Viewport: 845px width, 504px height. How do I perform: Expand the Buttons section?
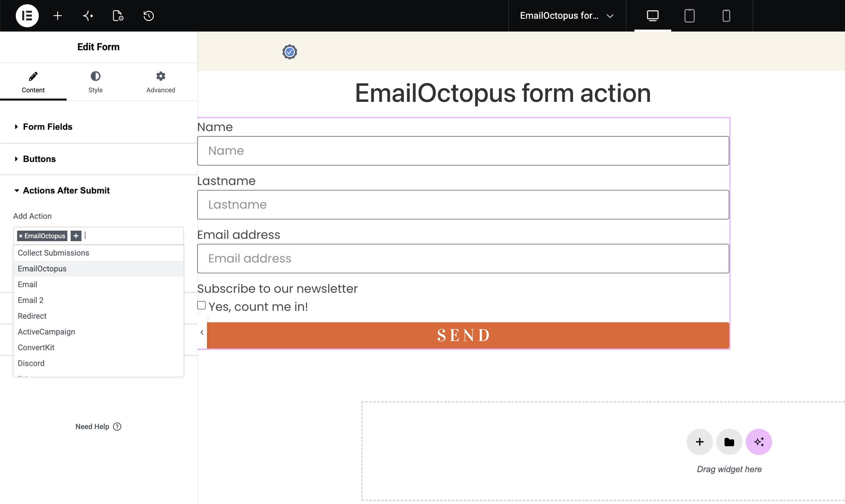(99, 159)
